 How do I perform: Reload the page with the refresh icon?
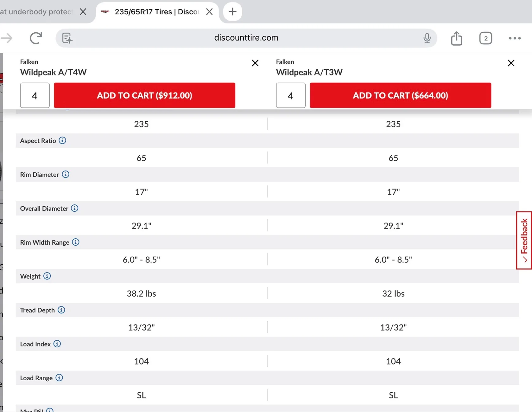(x=36, y=38)
